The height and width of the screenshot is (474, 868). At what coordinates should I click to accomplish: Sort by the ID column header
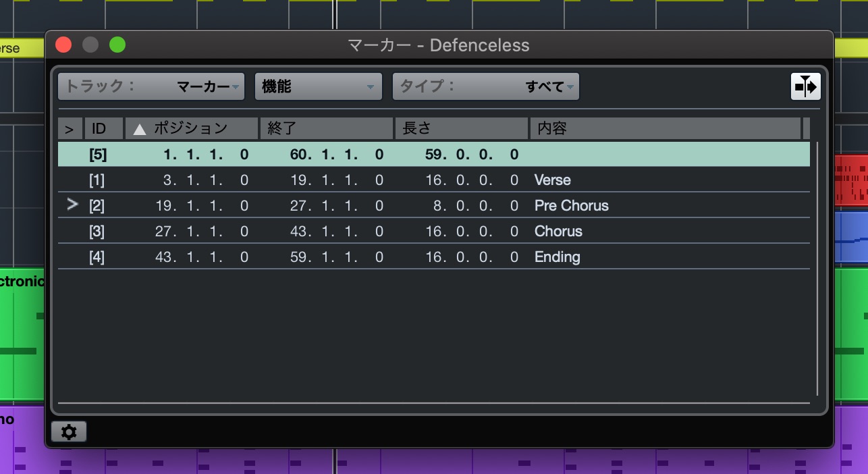click(104, 128)
